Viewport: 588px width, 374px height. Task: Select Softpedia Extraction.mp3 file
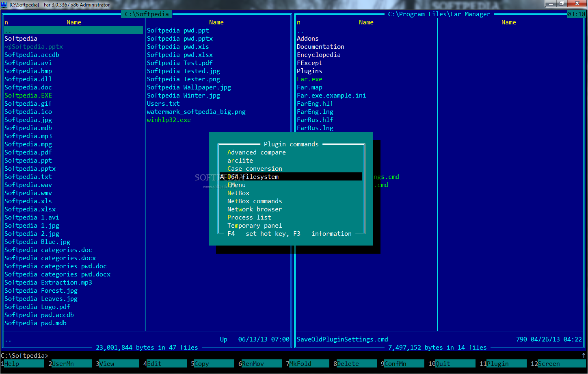(x=48, y=283)
